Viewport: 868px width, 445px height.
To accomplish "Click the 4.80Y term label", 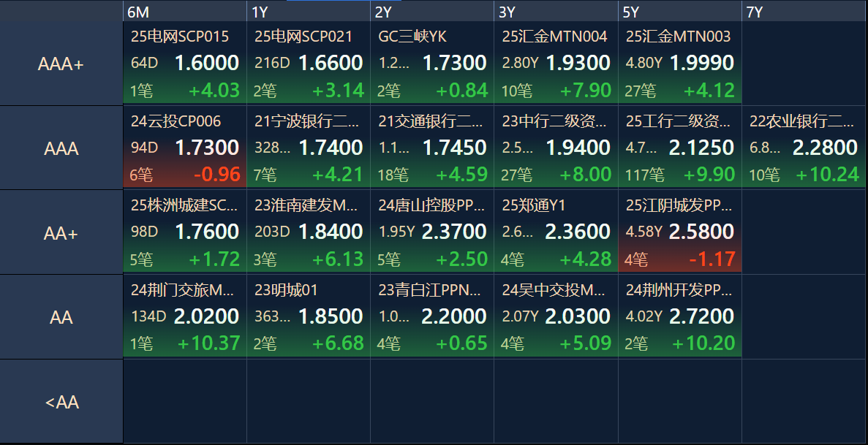I will (x=644, y=63).
